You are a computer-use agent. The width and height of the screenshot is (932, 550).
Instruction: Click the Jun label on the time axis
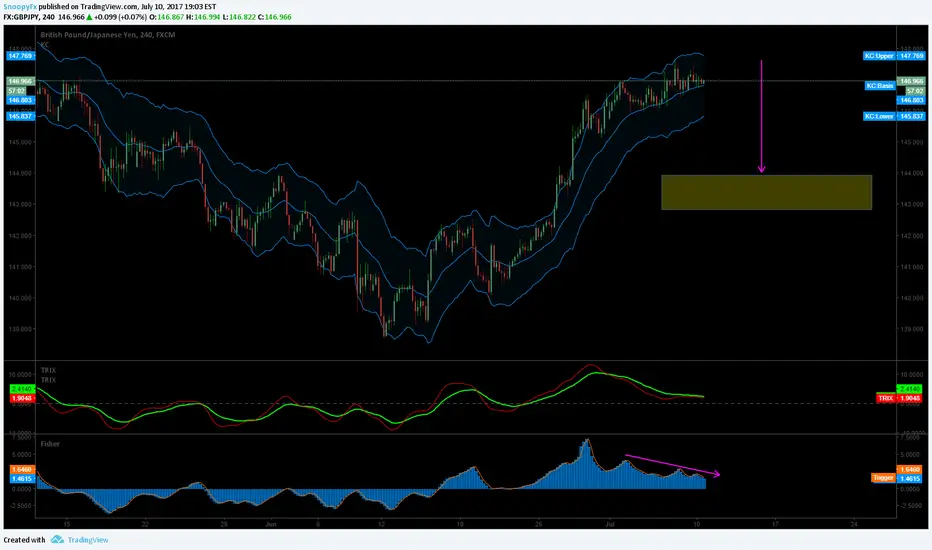pos(271,524)
